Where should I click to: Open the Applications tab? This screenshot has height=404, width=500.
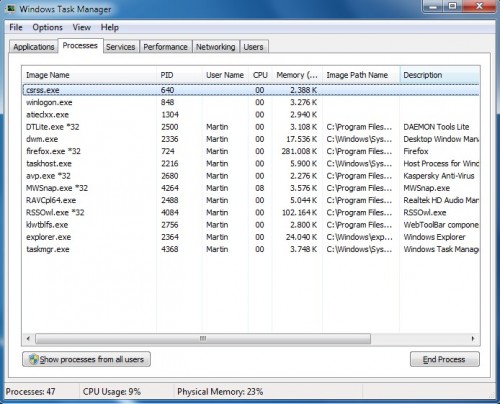(x=34, y=47)
